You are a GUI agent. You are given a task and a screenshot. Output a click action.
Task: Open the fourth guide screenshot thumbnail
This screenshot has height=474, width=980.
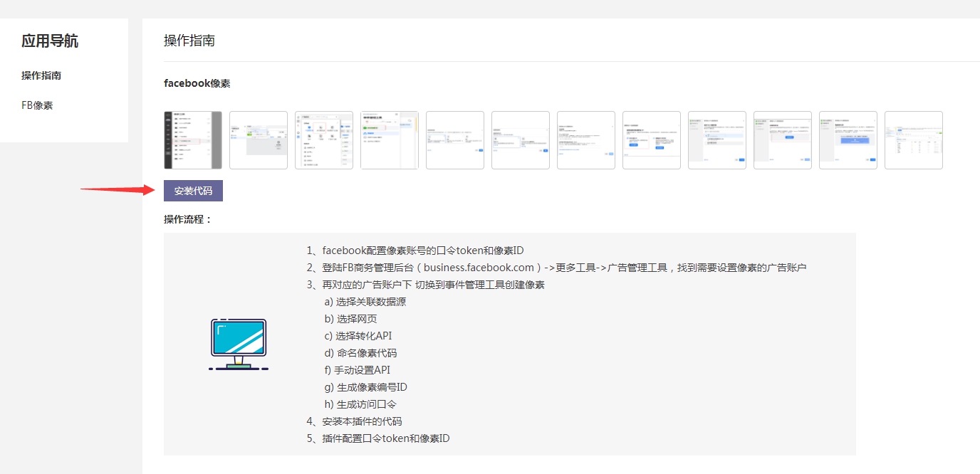[x=390, y=140]
